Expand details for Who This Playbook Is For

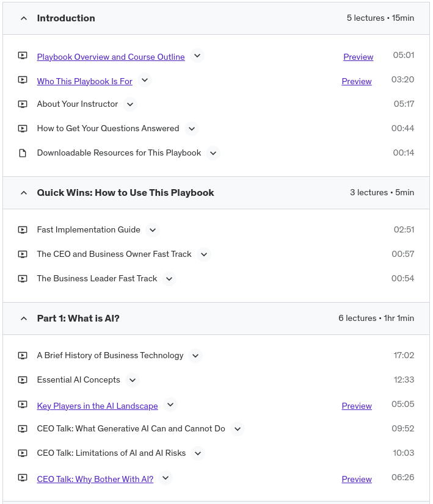[x=144, y=80]
